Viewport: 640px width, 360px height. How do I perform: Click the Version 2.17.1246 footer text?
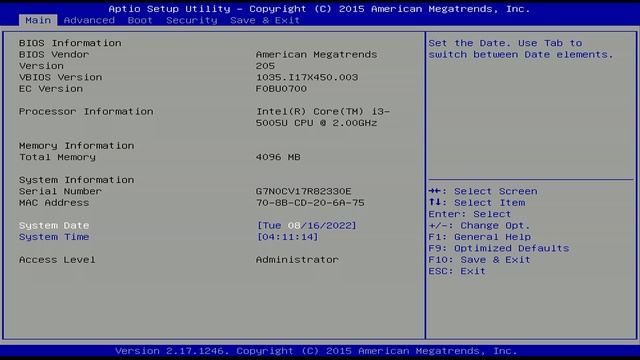tap(316, 351)
